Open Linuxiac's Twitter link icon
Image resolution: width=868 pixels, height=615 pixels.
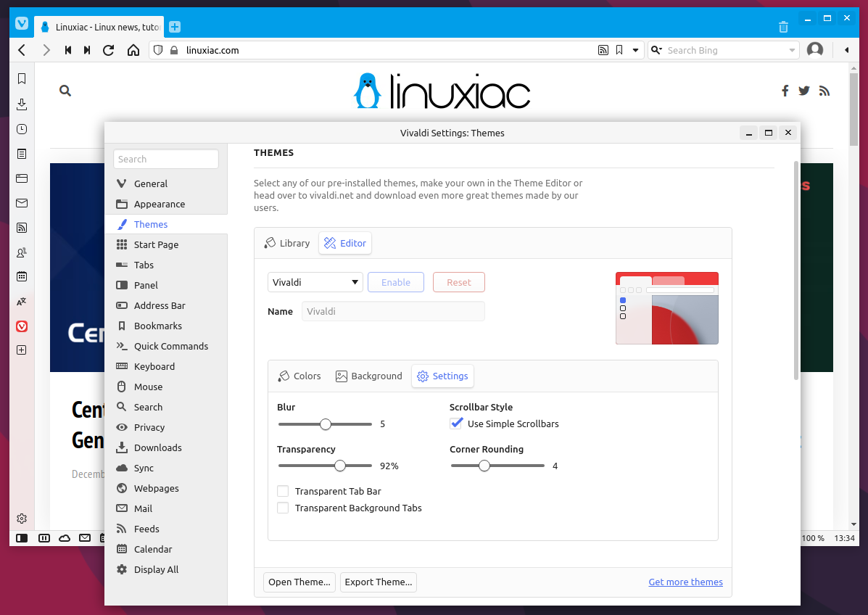(x=803, y=91)
